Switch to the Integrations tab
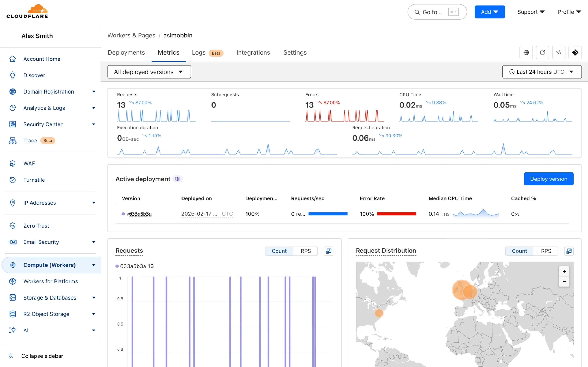This screenshot has height=367, width=588. click(253, 52)
